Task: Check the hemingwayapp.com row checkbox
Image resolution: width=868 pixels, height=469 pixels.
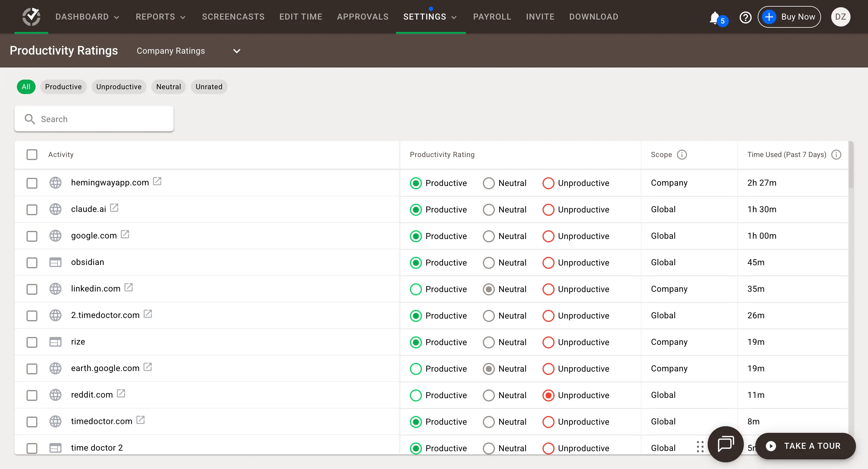Action: coord(32,183)
